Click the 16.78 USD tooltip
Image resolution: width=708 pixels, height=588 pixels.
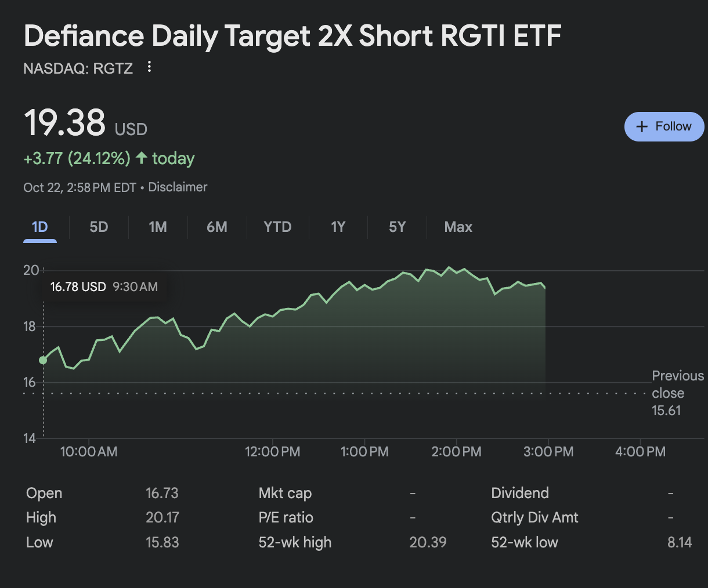104,286
